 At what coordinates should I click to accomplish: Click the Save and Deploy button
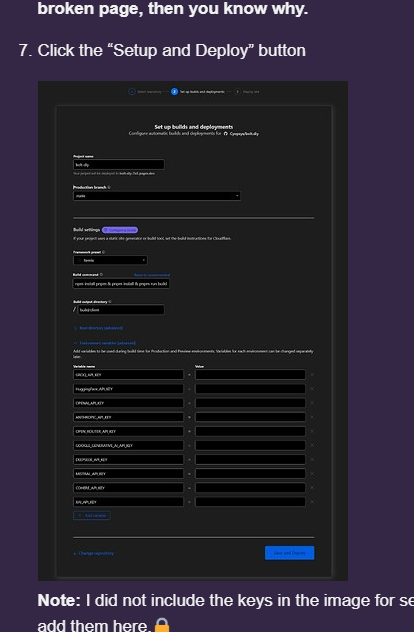pos(289,553)
